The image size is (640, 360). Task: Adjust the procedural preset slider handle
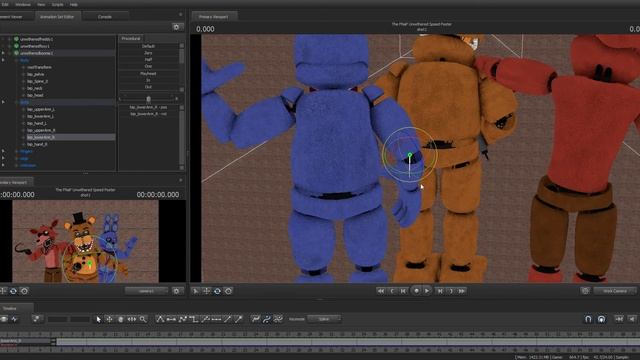point(149,99)
